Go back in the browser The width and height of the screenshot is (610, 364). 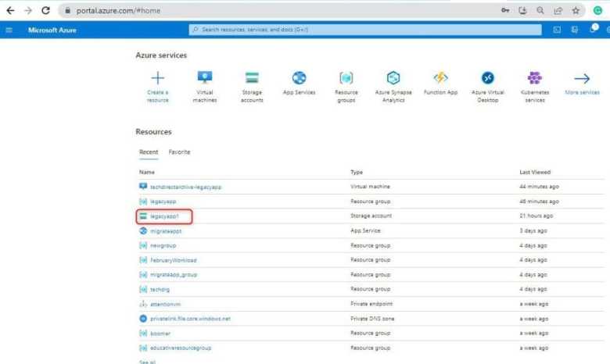click(10, 10)
